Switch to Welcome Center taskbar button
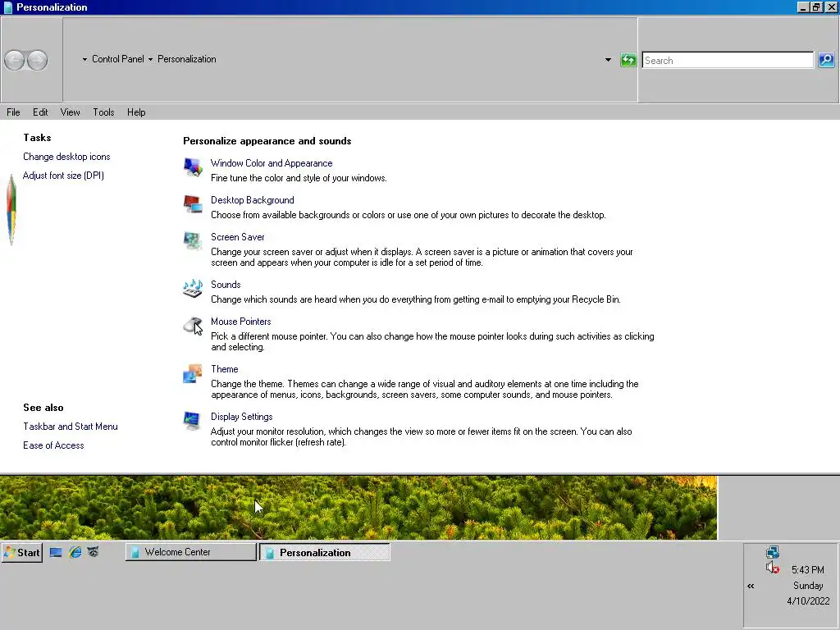The image size is (840, 630). point(190,552)
